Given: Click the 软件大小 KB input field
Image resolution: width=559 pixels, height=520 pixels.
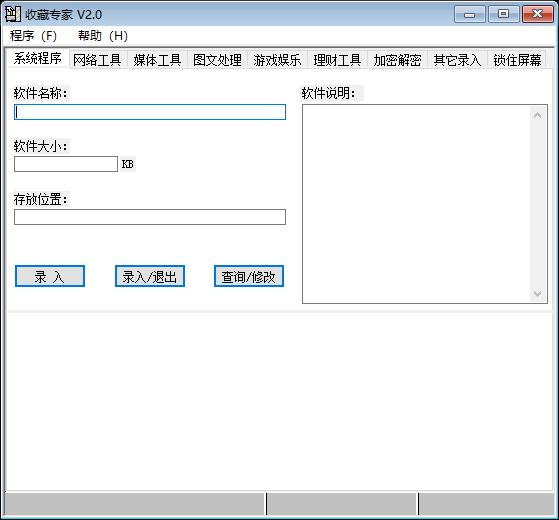Looking at the screenshot, I should tap(66, 164).
